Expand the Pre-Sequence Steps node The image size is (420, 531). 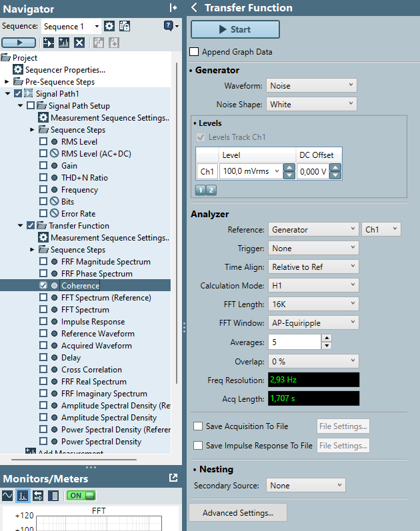click(x=7, y=81)
